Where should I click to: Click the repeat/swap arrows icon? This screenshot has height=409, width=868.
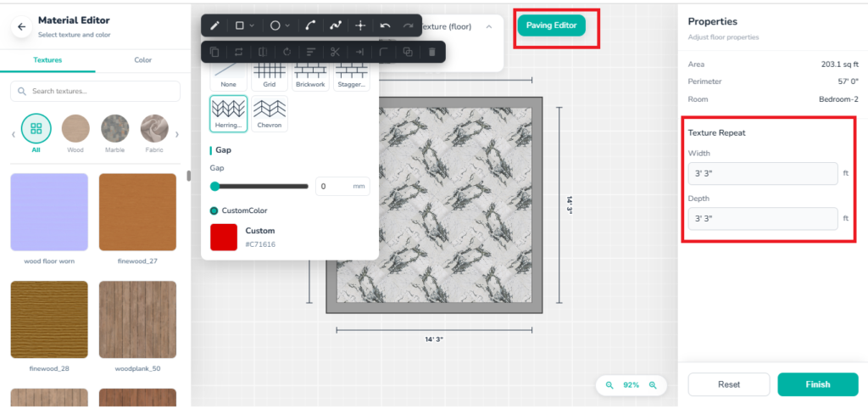[238, 52]
